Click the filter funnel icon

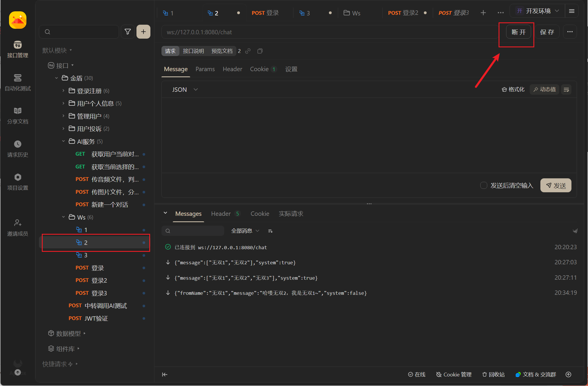pos(127,32)
